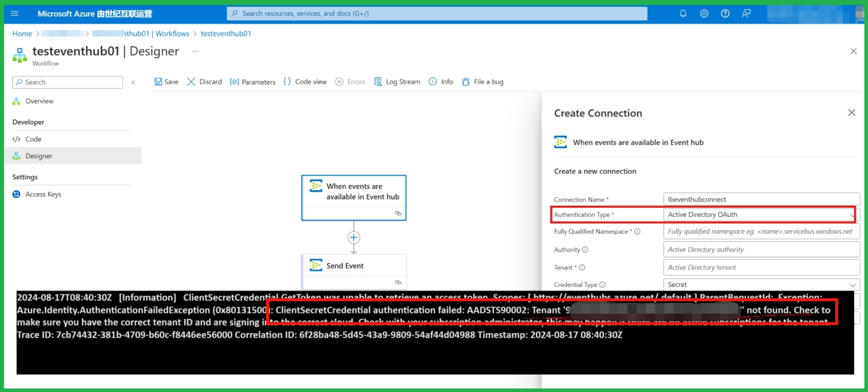The image size is (868, 392).
Task: Click the help question mark icon
Action: click(725, 14)
